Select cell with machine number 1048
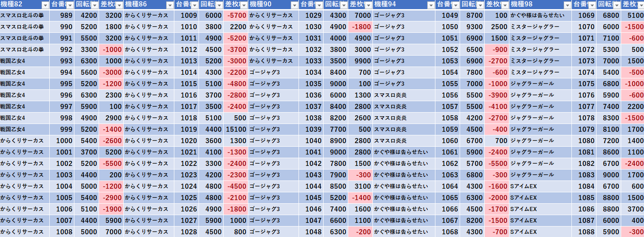The width and height of the screenshot is (644, 237). coord(311,232)
